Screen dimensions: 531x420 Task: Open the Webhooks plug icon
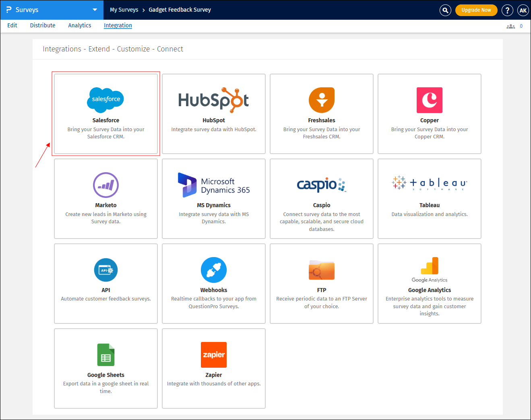[213, 270]
